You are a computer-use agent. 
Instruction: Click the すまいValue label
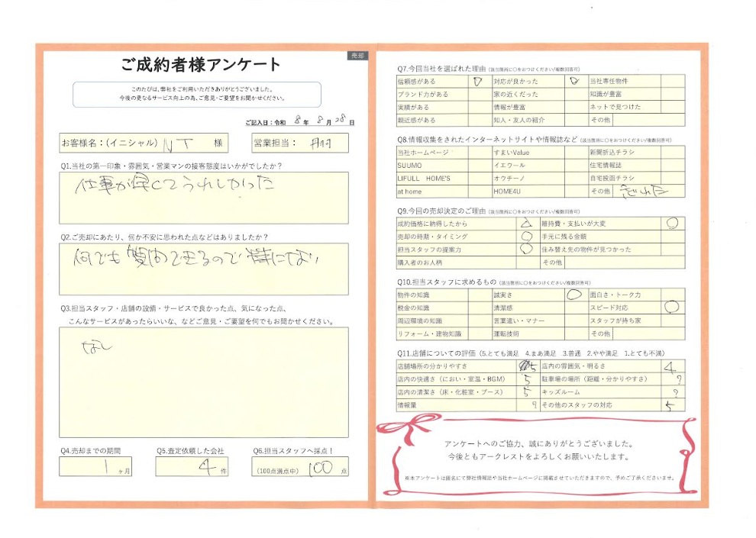coord(511,153)
